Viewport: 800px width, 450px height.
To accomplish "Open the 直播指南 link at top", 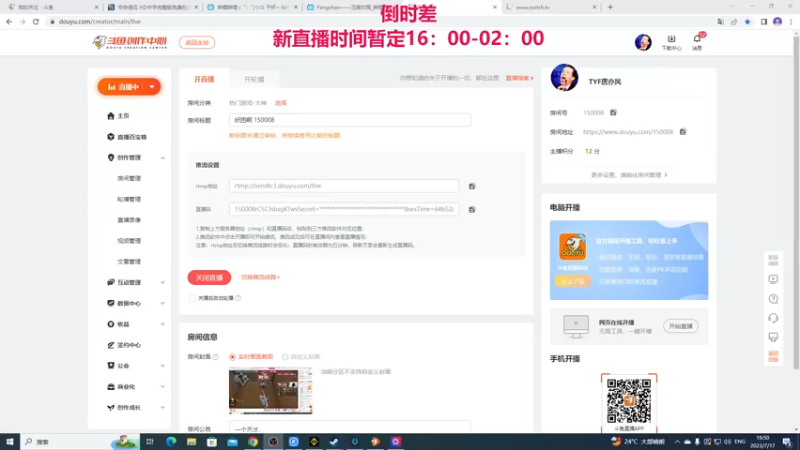I will point(519,78).
